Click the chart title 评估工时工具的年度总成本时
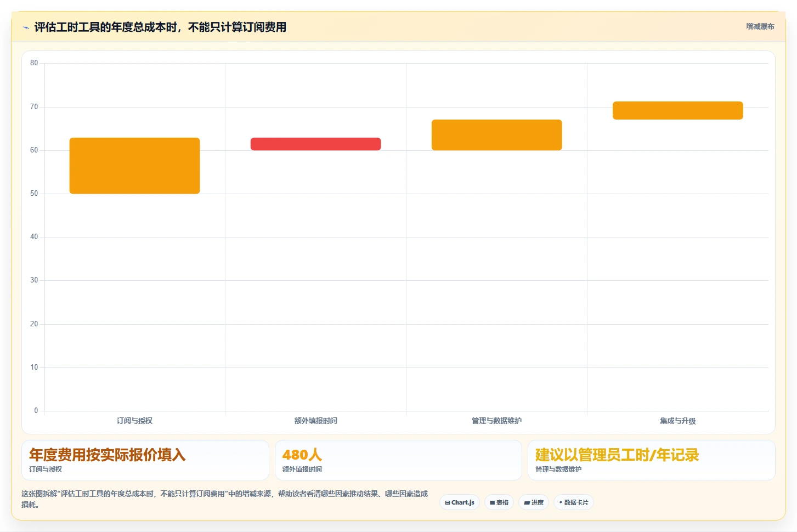 click(160, 27)
